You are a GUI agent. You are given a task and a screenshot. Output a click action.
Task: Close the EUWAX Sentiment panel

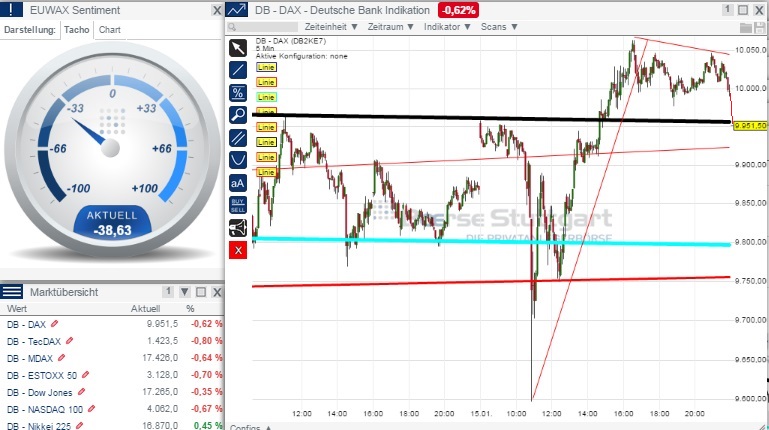pos(217,10)
